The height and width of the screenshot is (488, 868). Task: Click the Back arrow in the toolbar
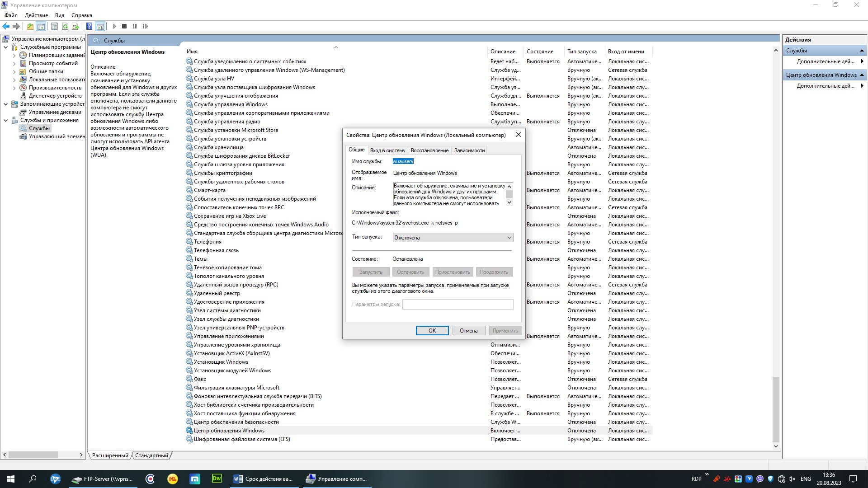(6, 26)
